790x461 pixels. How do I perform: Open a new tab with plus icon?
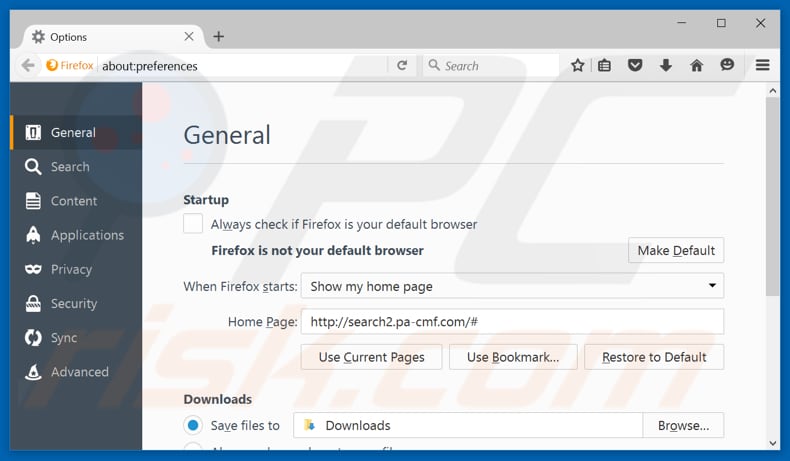(x=218, y=36)
